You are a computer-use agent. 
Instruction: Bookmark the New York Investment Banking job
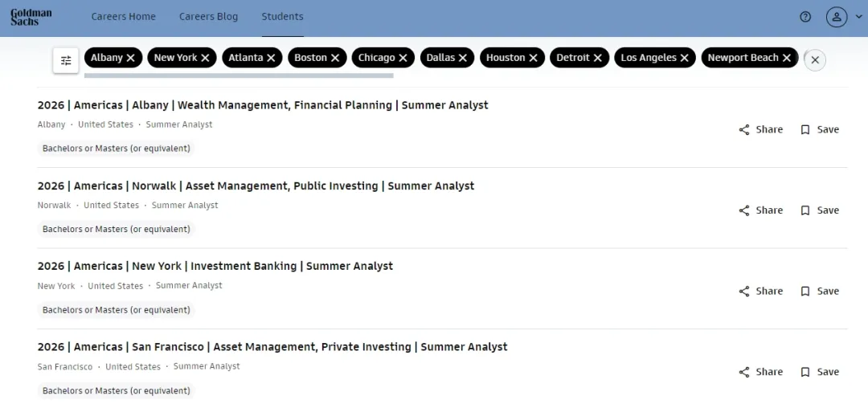820,291
